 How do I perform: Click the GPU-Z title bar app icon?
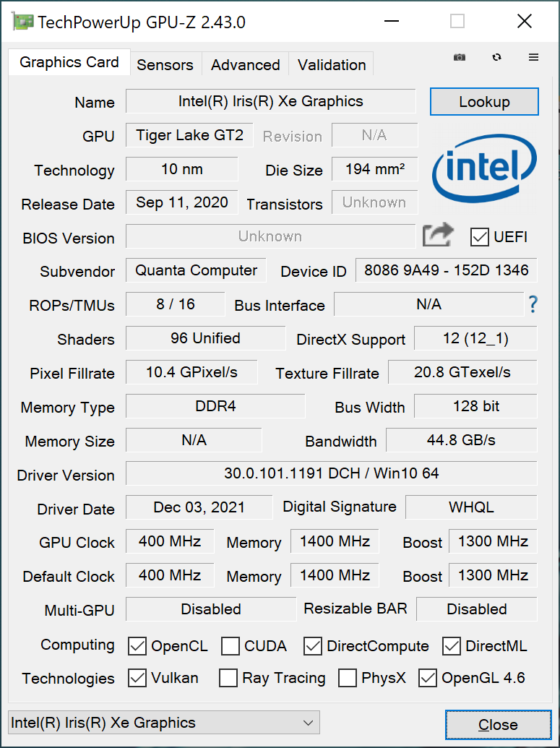coord(23,22)
